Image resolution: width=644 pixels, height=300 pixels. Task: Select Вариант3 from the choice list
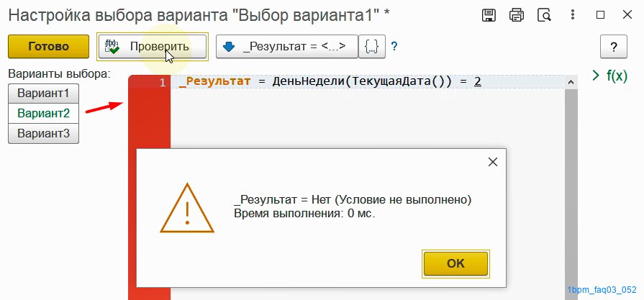44,133
